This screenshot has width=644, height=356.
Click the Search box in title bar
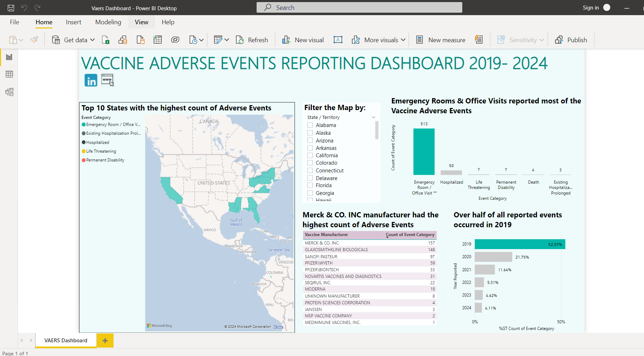[359, 8]
